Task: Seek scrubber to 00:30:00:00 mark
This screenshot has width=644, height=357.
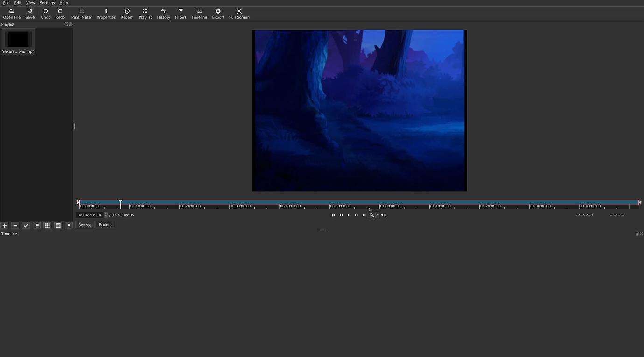Action: (x=230, y=206)
